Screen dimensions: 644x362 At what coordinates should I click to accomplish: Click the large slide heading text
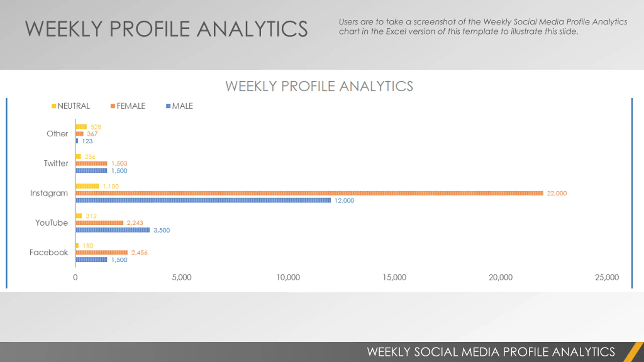(166, 29)
